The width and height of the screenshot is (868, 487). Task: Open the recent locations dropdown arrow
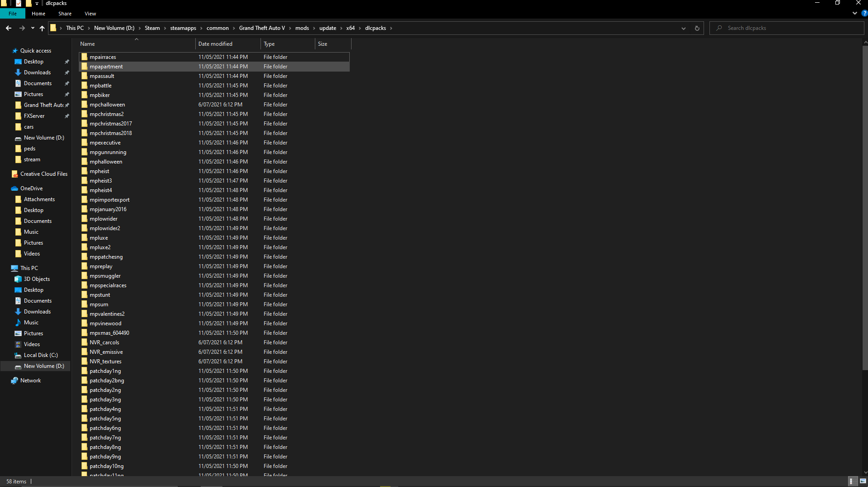pos(33,28)
